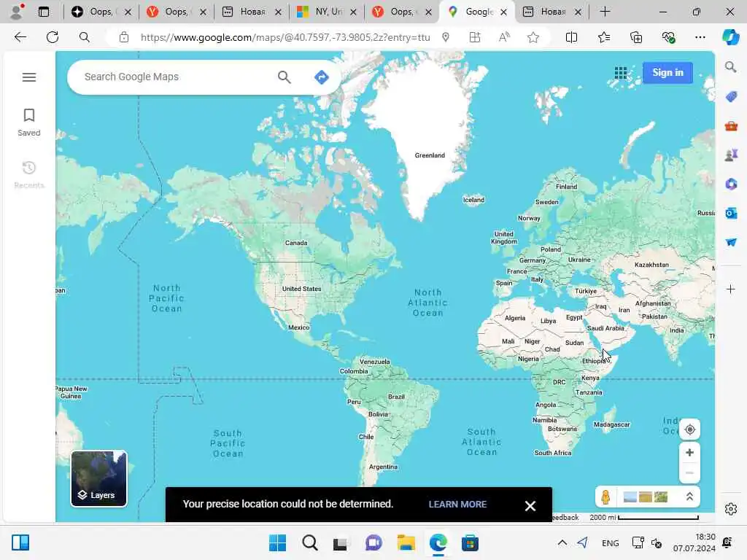Open Microsoft Store from taskbar
Image resolution: width=747 pixels, height=560 pixels.
click(470, 542)
